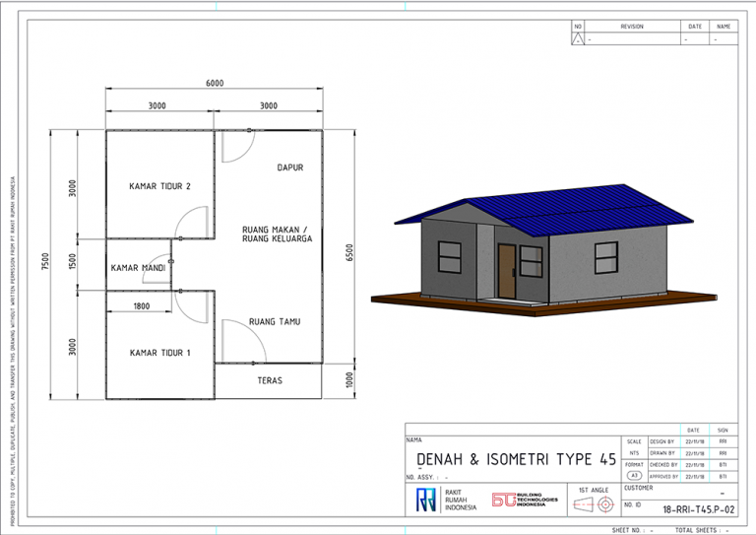Click the Rakit Rumah Indonesia logo
Image resolution: width=756 pixels, height=535 pixels.
[425, 500]
